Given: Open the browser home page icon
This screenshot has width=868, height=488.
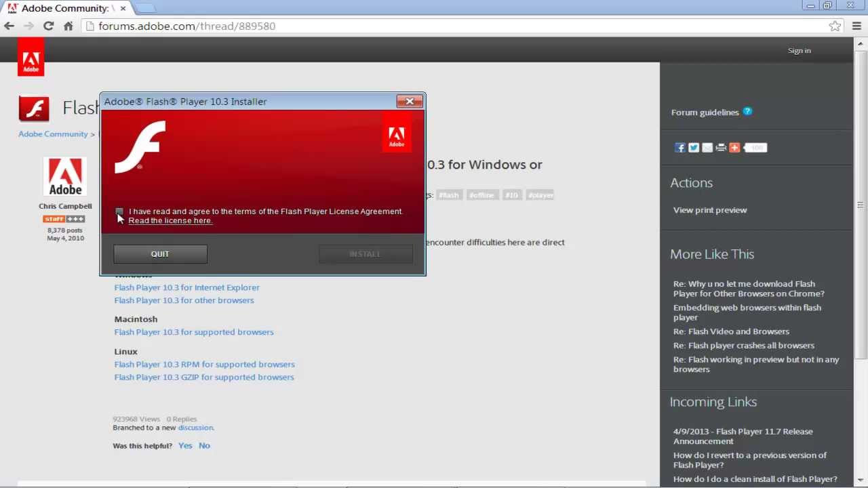Looking at the screenshot, I should 68,26.
